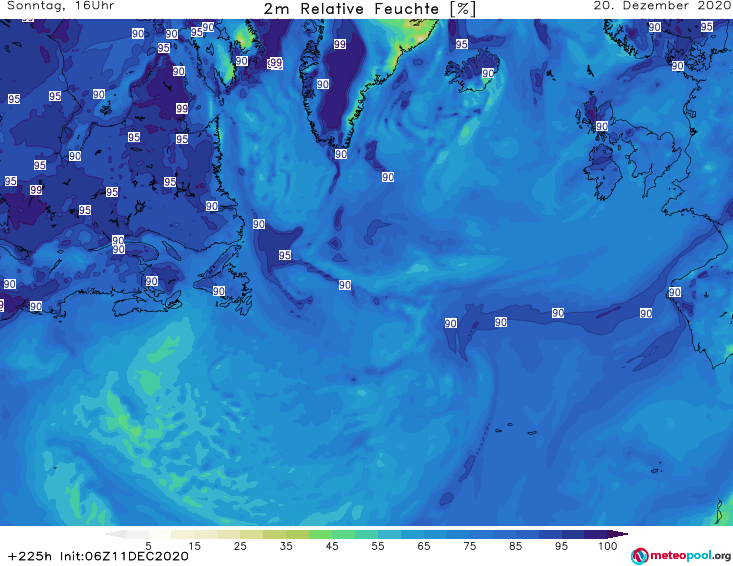Viewport: 733px width, 566px height.
Task: Click the 90 contour label over Scotland
Action: pyautogui.click(x=602, y=126)
